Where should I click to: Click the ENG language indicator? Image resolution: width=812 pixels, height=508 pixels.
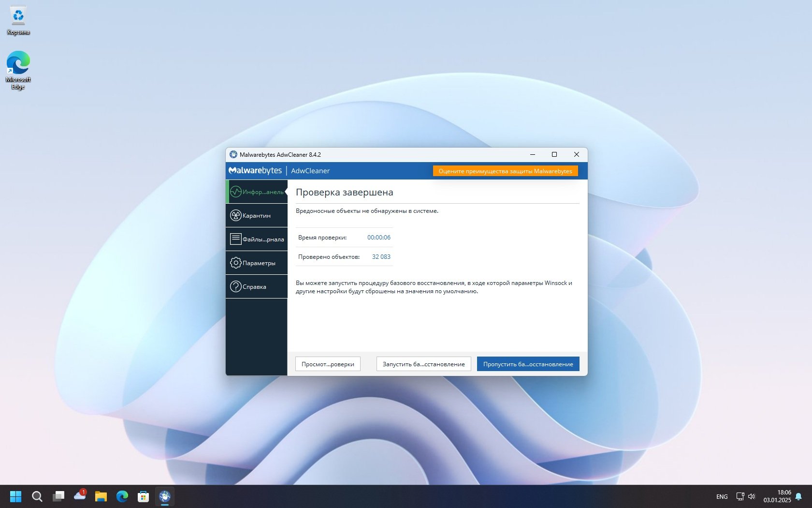coord(722,497)
